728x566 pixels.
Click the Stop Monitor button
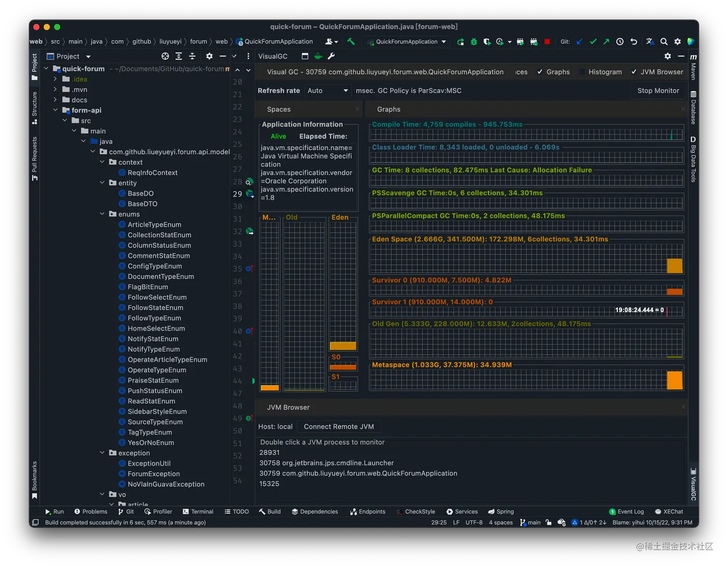[658, 91]
